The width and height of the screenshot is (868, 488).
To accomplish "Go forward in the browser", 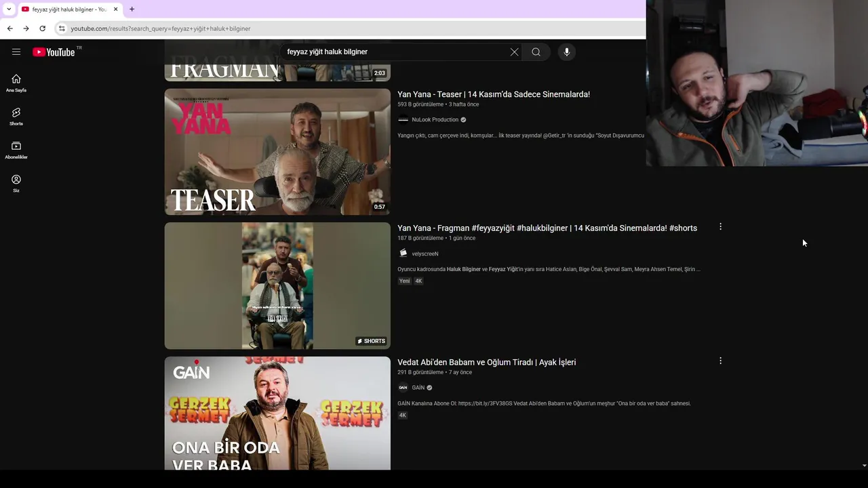I will pos(26,28).
